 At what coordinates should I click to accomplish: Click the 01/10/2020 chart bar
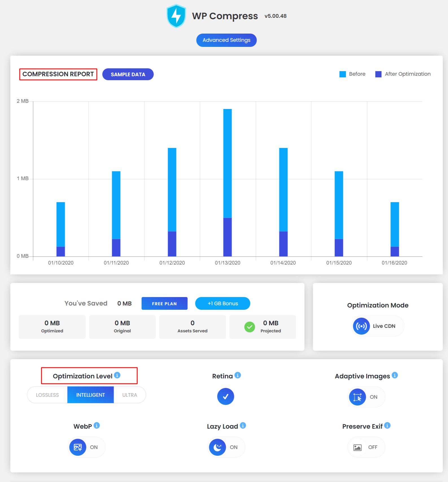point(61,229)
